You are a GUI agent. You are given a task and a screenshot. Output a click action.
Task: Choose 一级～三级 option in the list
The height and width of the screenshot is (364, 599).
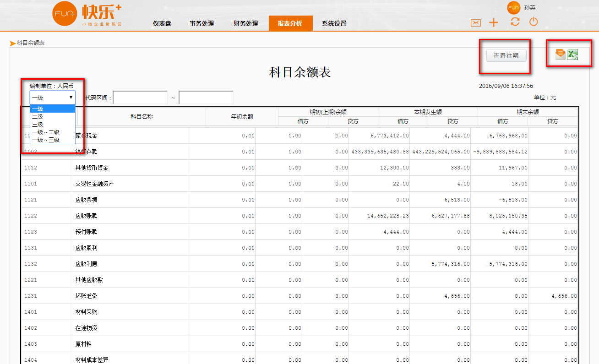[53, 140]
